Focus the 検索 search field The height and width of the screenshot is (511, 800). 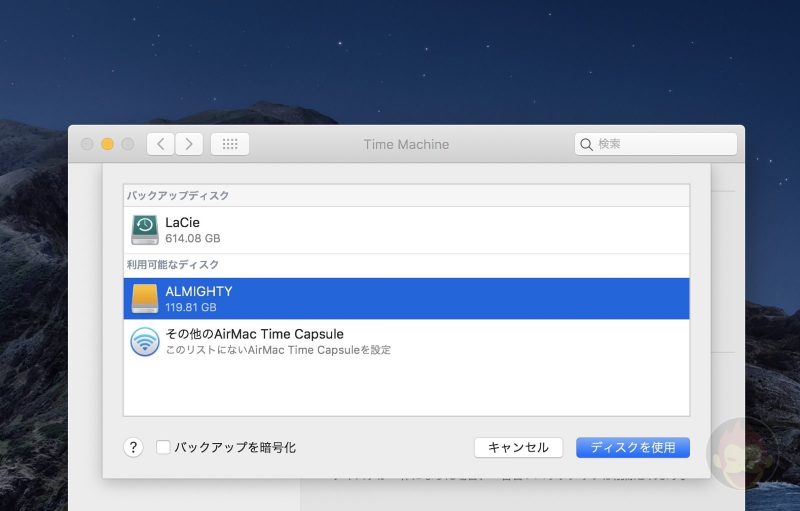click(x=662, y=145)
